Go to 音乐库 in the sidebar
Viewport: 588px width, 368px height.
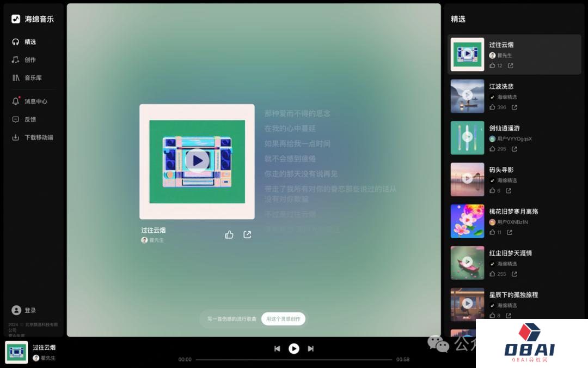pos(33,78)
